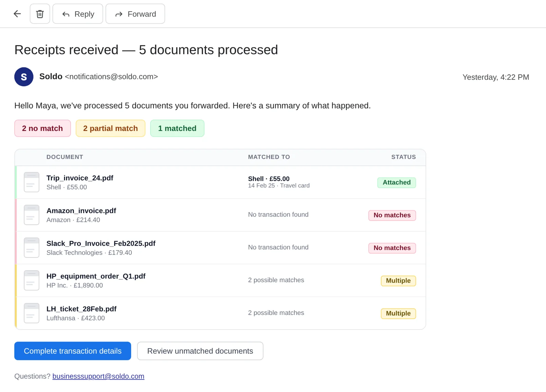The height and width of the screenshot is (392, 546).
Task: Click No matches status for Amazon invoice
Action: [x=392, y=215]
